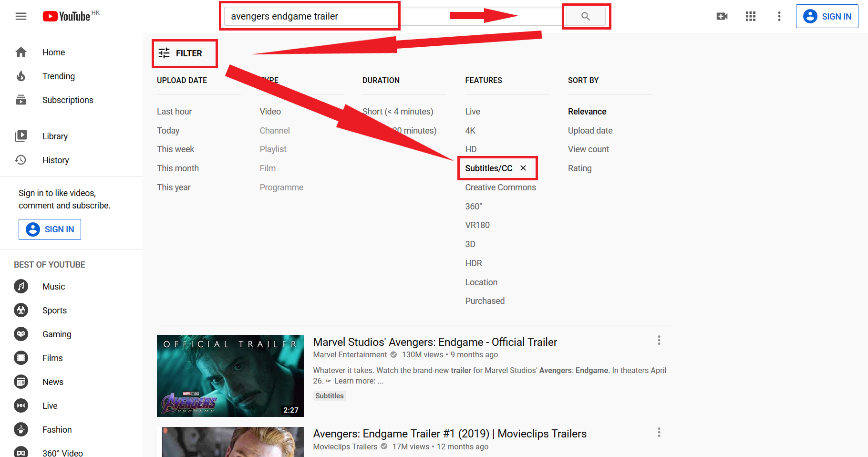The height and width of the screenshot is (457, 868).
Task: Click the Sports icon in sidebar
Action: 21,310
